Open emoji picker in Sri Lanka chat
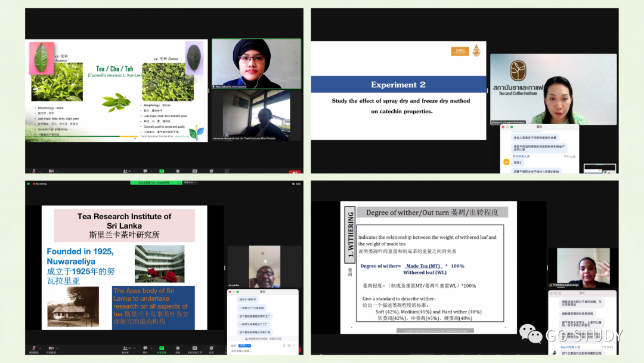644x363 pixels. pyautogui.click(x=289, y=345)
